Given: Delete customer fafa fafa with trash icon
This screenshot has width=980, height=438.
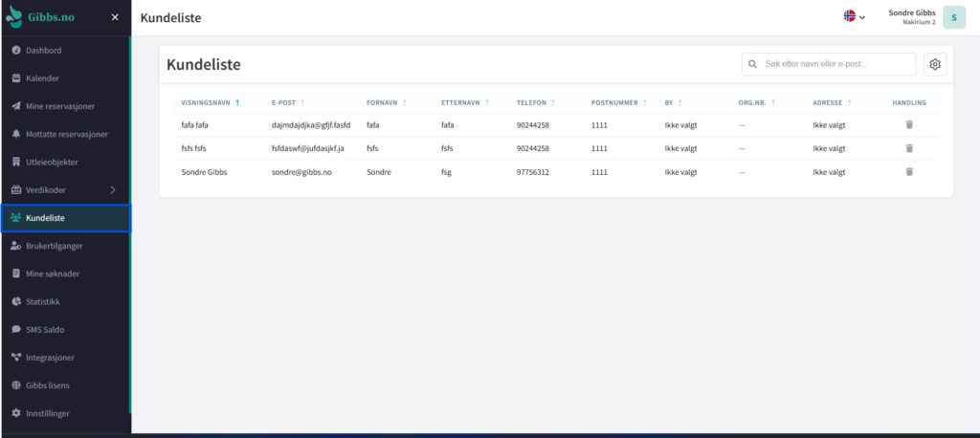Looking at the screenshot, I should click(909, 125).
